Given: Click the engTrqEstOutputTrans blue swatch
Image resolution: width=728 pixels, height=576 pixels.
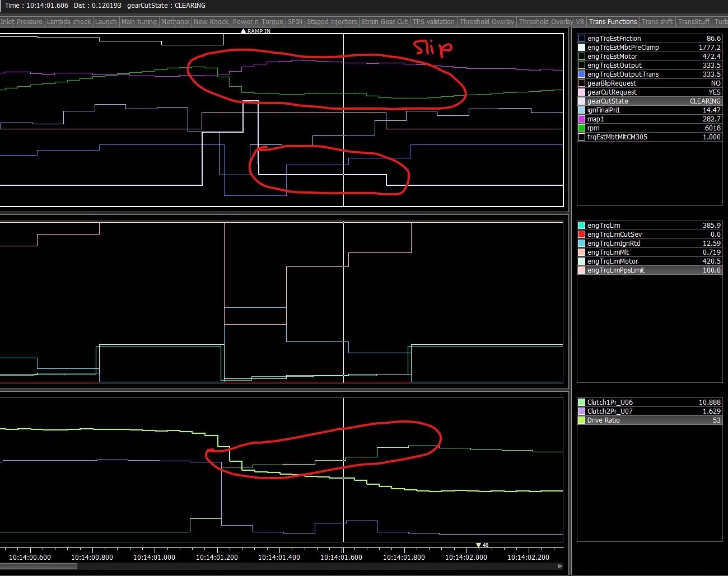Looking at the screenshot, I should pyautogui.click(x=581, y=74).
